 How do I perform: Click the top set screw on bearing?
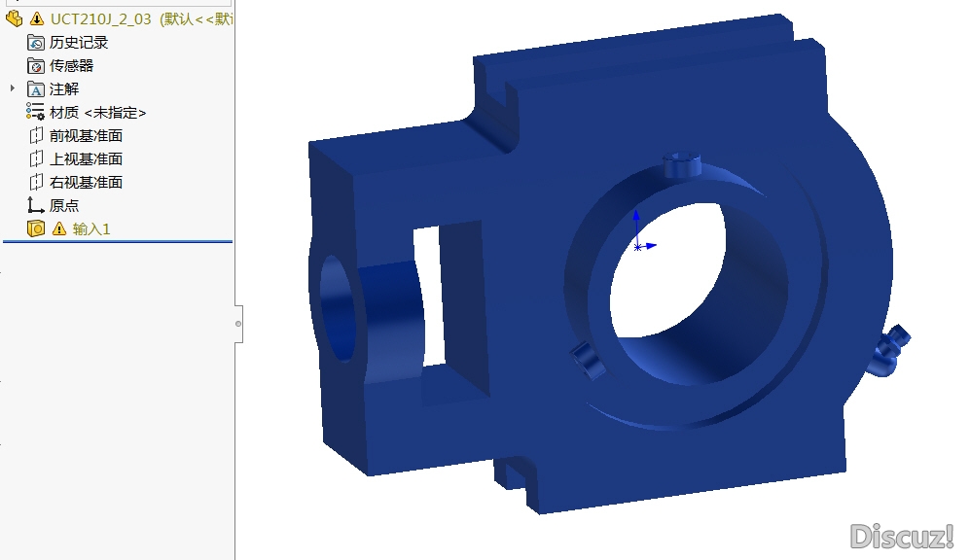pyautogui.click(x=682, y=164)
